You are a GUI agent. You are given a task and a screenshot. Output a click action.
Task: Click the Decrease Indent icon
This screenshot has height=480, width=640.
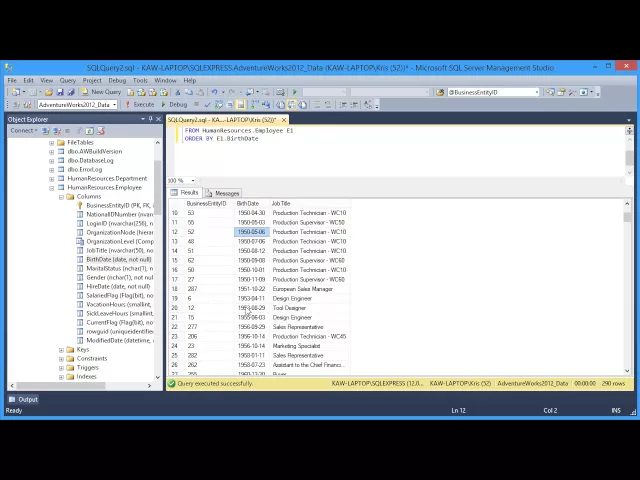[343, 105]
